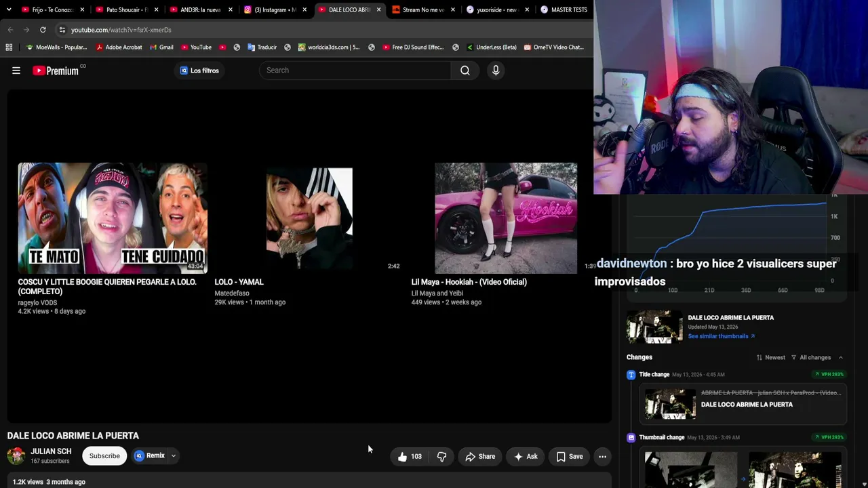Close the Frijo - Te Conozco tab
This screenshot has height=488, width=868.
(82, 10)
